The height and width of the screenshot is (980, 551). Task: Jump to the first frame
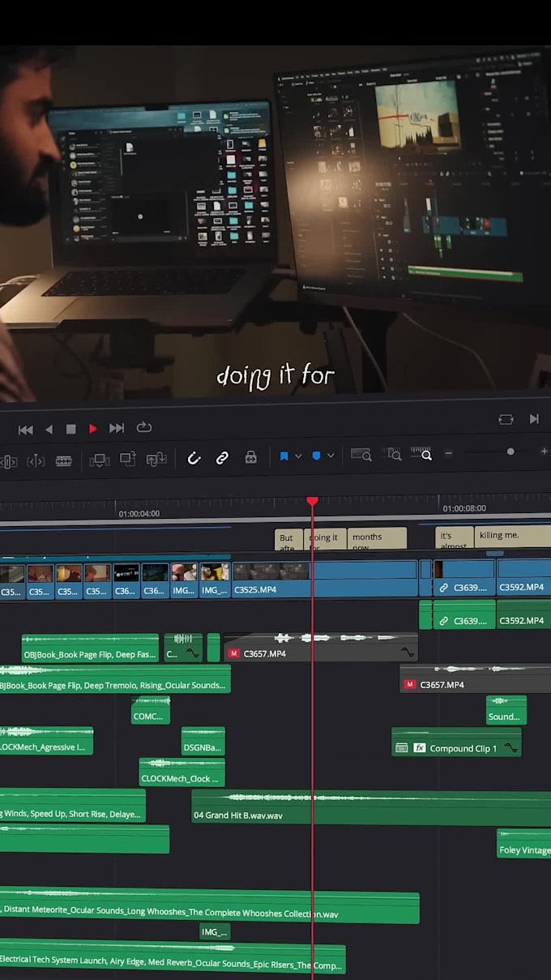(26, 429)
